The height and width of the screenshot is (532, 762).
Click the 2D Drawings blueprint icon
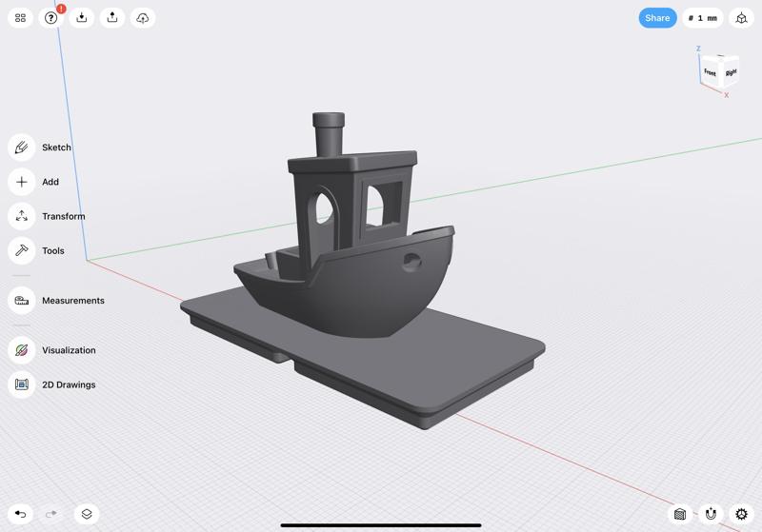(21, 384)
